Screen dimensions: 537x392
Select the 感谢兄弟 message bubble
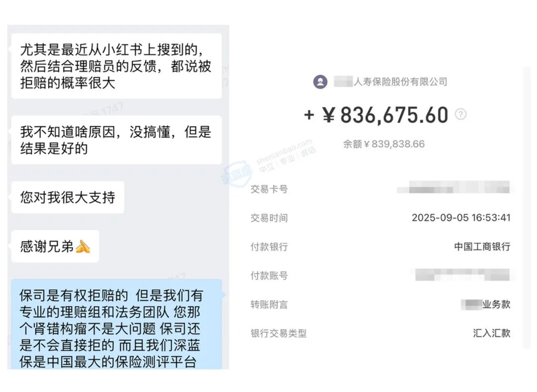pos(55,246)
